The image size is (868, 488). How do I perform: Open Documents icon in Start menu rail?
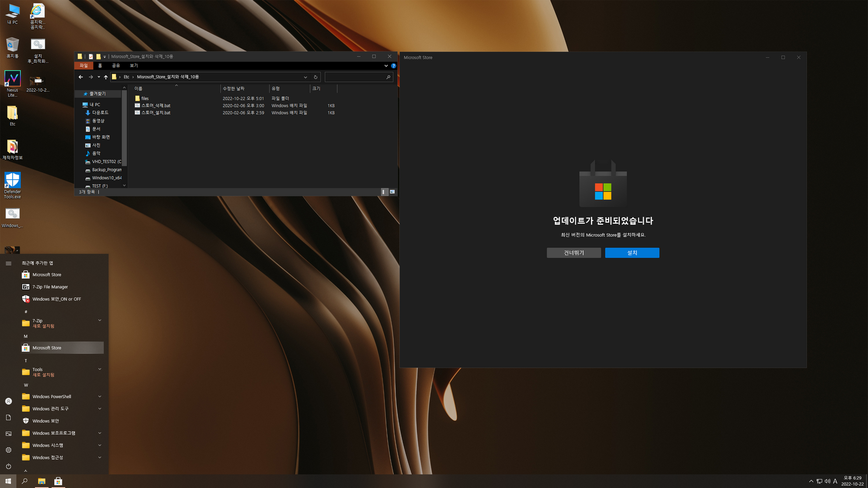(x=8, y=418)
